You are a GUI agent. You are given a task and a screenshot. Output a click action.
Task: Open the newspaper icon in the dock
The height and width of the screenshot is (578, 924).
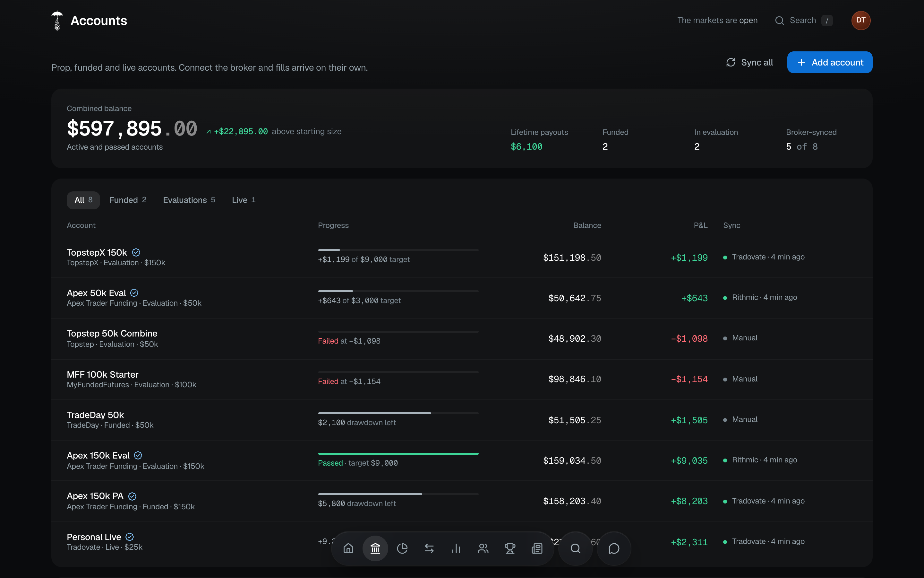click(537, 548)
